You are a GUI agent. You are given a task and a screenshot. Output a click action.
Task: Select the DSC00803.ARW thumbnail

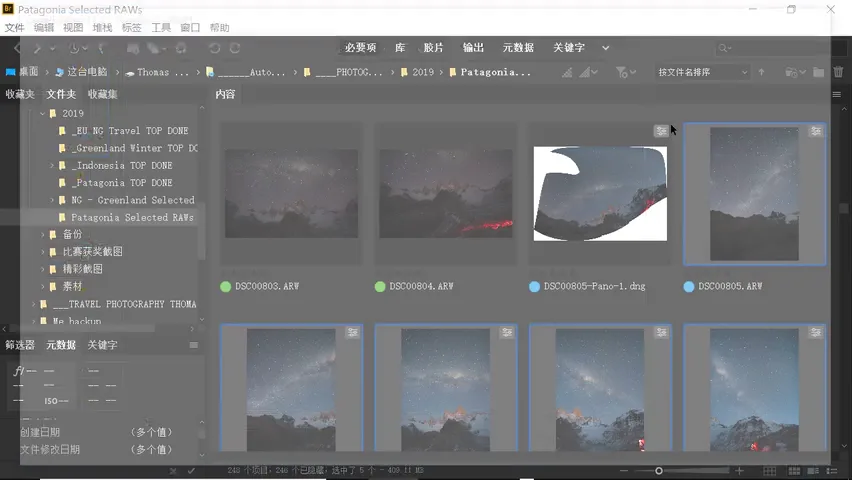point(291,194)
